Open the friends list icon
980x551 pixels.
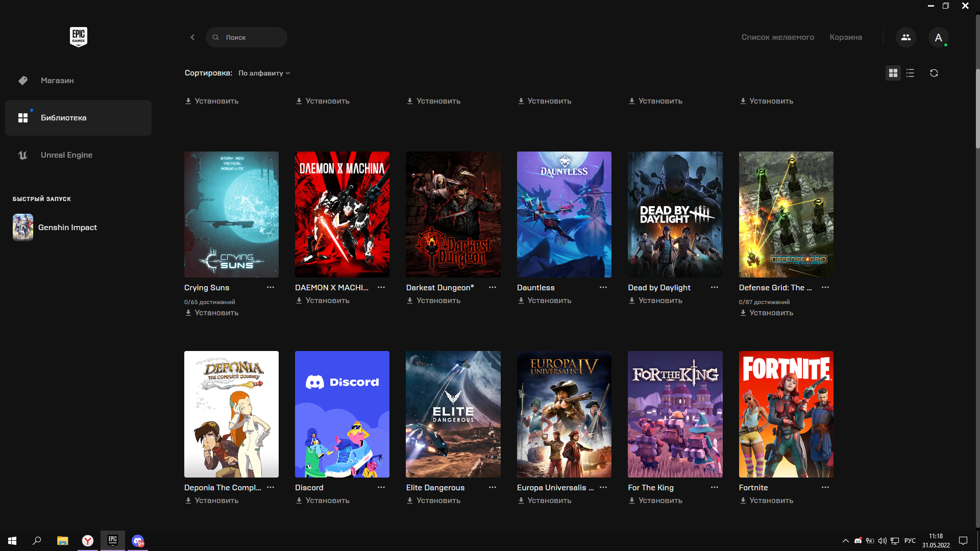[x=905, y=37]
